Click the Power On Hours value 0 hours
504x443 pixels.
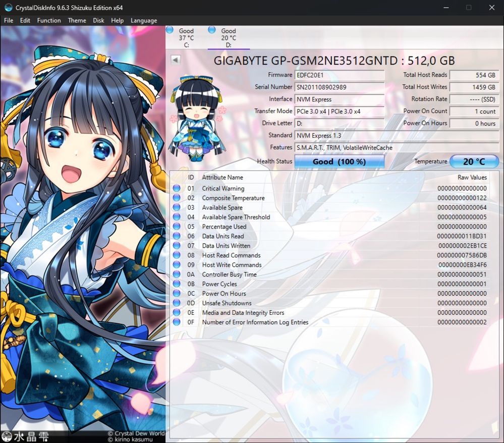pyautogui.click(x=474, y=124)
